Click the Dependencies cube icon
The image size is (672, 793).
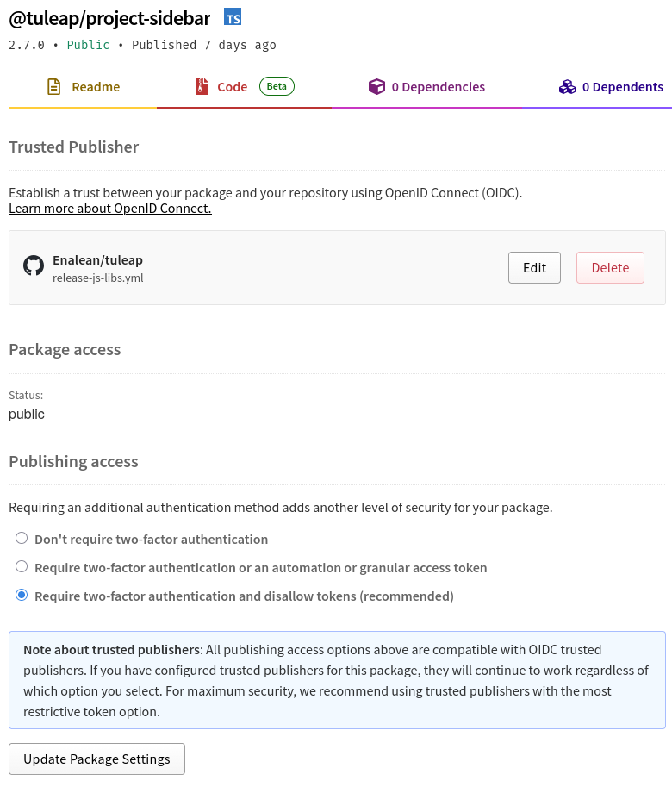point(376,87)
